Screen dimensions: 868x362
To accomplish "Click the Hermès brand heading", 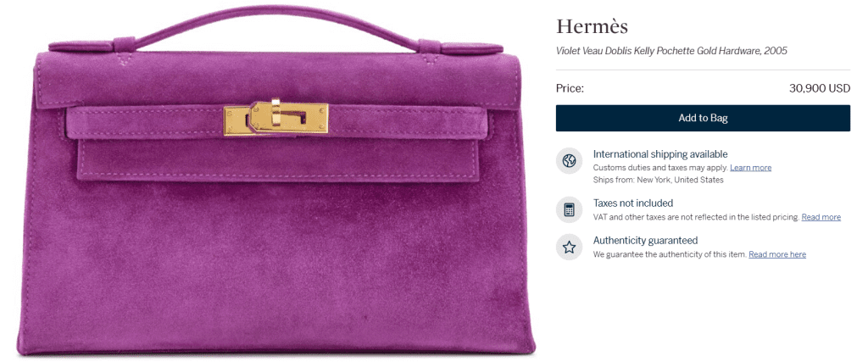I will 592,26.
